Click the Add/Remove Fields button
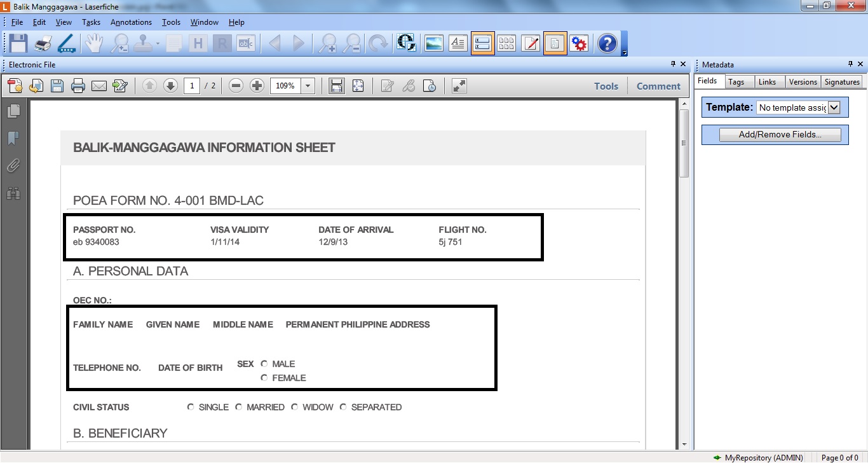Viewport: 868px width, 463px height. click(780, 135)
